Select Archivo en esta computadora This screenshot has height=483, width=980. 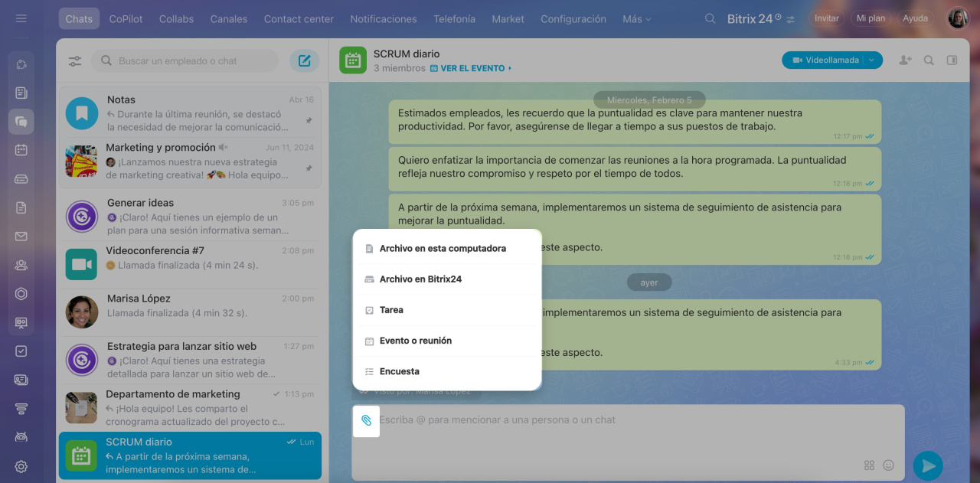point(447,249)
